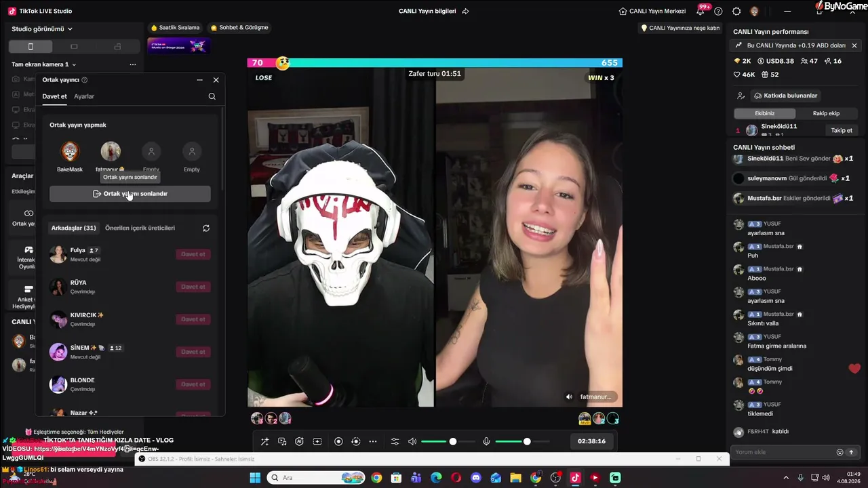Viewport: 868px width, 488px height.
Task: Open the Windows Start menu
Action: [x=255, y=478]
